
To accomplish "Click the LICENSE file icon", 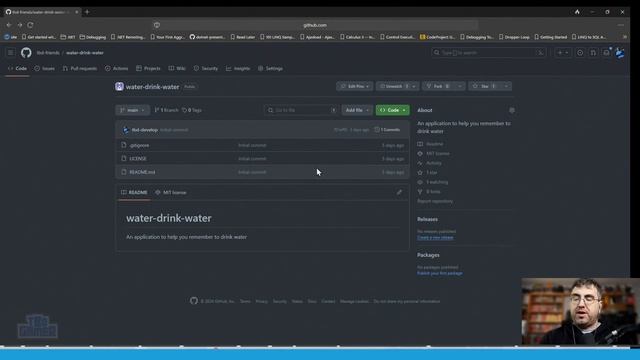I will coord(124,158).
